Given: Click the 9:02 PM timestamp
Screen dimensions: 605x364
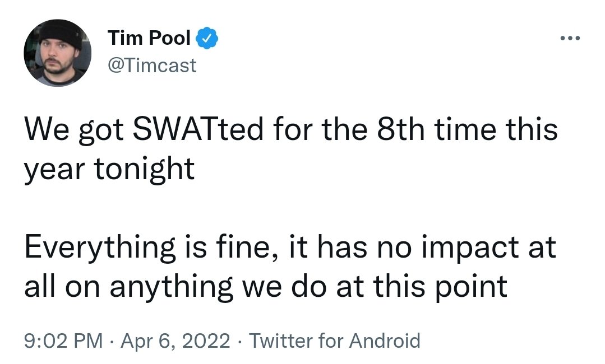Looking at the screenshot, I should (x=63, y=340).
